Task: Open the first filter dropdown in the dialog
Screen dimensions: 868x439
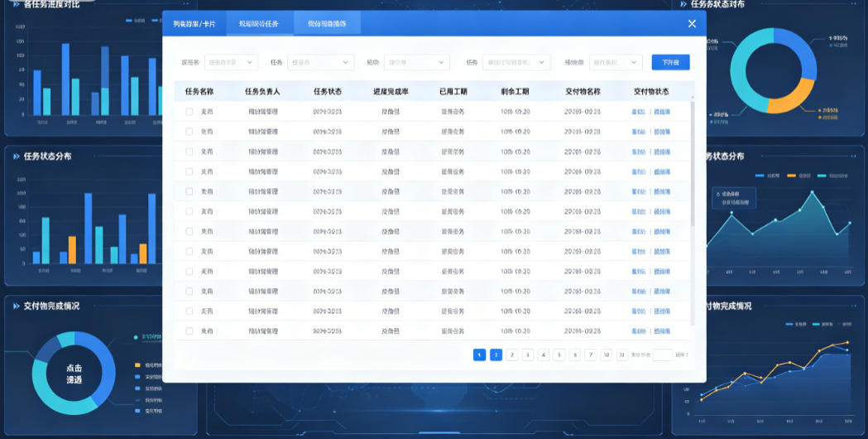Action: click(232, 62)
